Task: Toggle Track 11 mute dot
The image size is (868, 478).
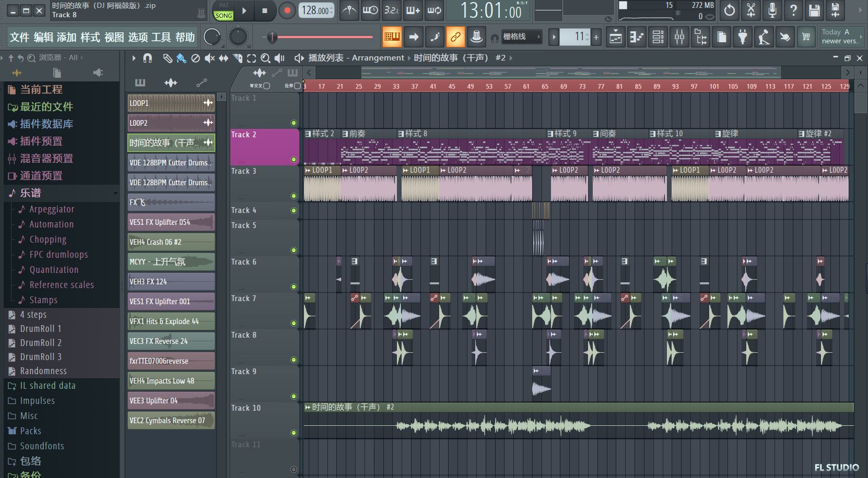Action: (x=294, y=469)
